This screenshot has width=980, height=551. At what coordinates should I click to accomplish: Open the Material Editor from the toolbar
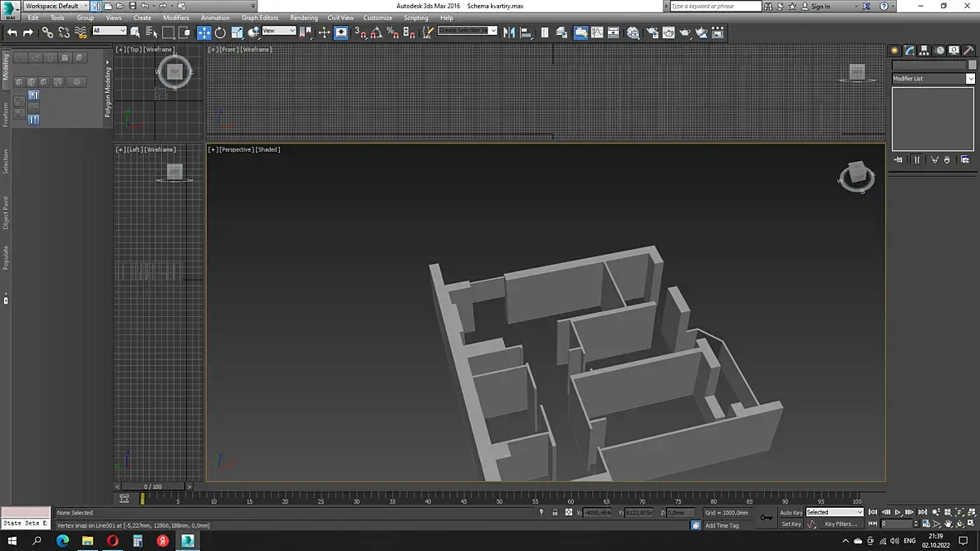pyautogui.click(x=633, y=32)
